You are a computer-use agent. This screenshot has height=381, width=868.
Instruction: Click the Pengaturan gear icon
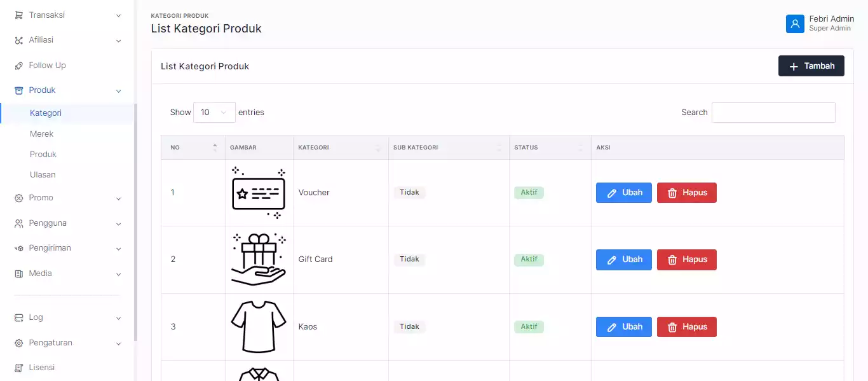click(18, 343)
